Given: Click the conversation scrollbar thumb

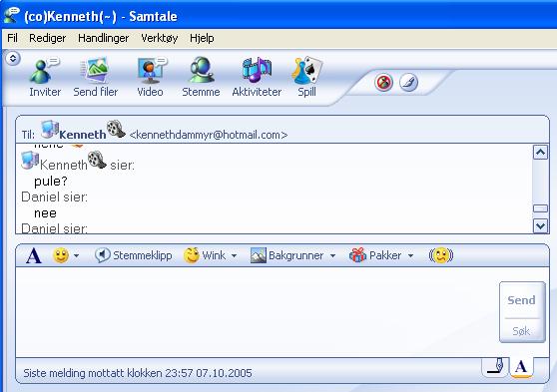Looking at the screenshot, I should click(540, 208).
